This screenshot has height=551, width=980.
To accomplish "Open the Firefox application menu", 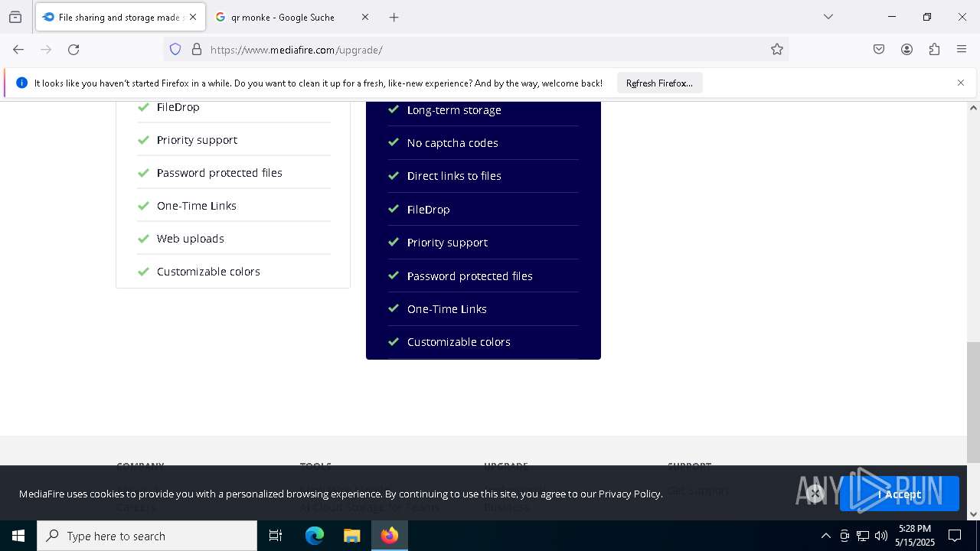I will pos(962,50).
